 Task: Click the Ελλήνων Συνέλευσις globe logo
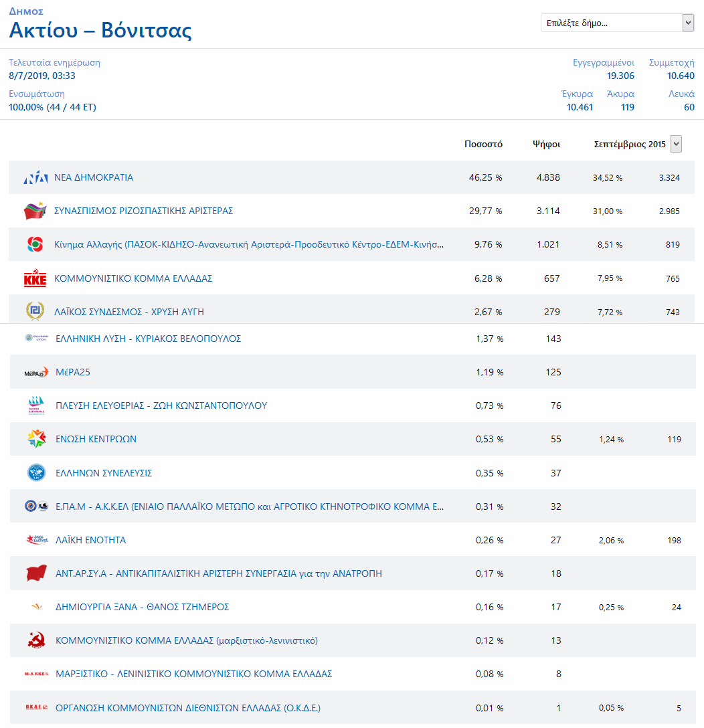point(37,472)
